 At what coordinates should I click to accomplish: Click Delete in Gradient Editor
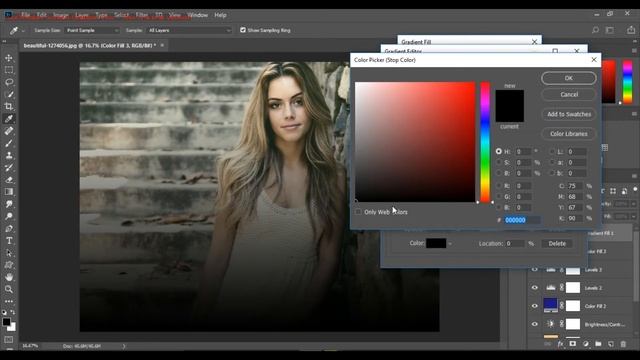click(557, 244)
